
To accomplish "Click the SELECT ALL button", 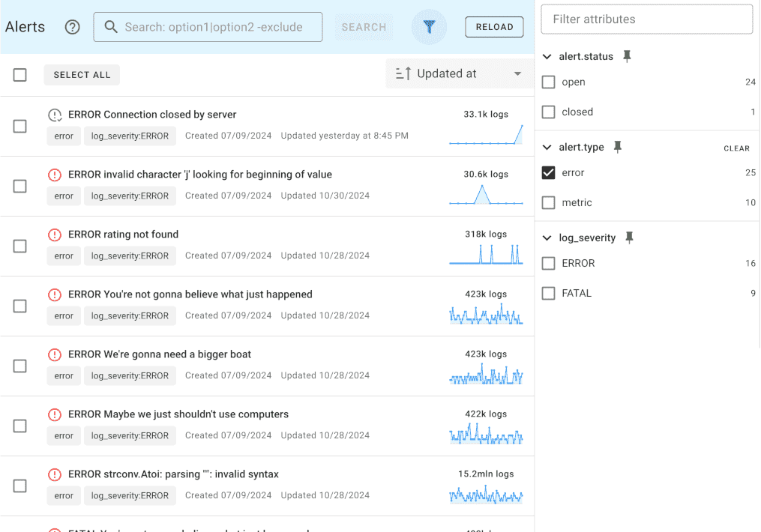I will [x=81, y=74].
